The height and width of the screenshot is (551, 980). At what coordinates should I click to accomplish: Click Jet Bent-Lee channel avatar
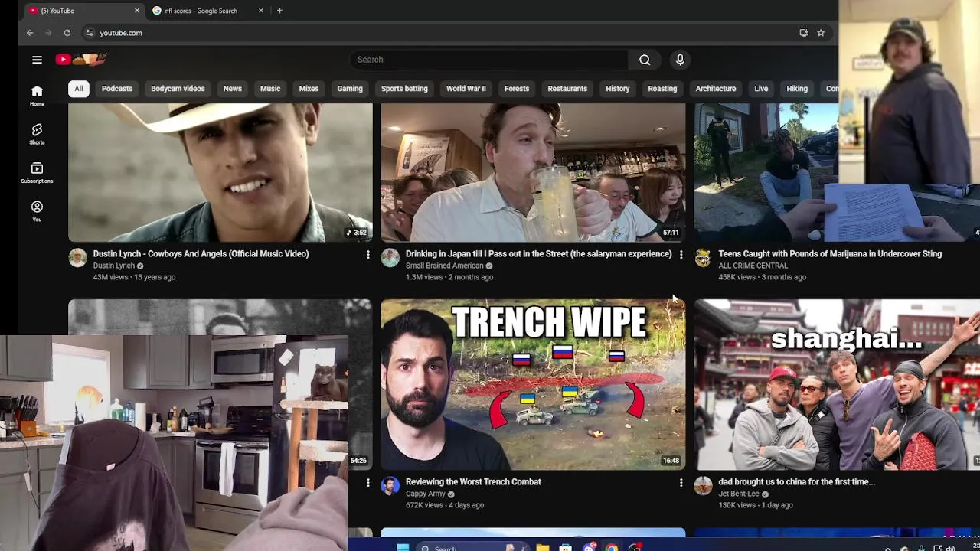click(703, 486)
